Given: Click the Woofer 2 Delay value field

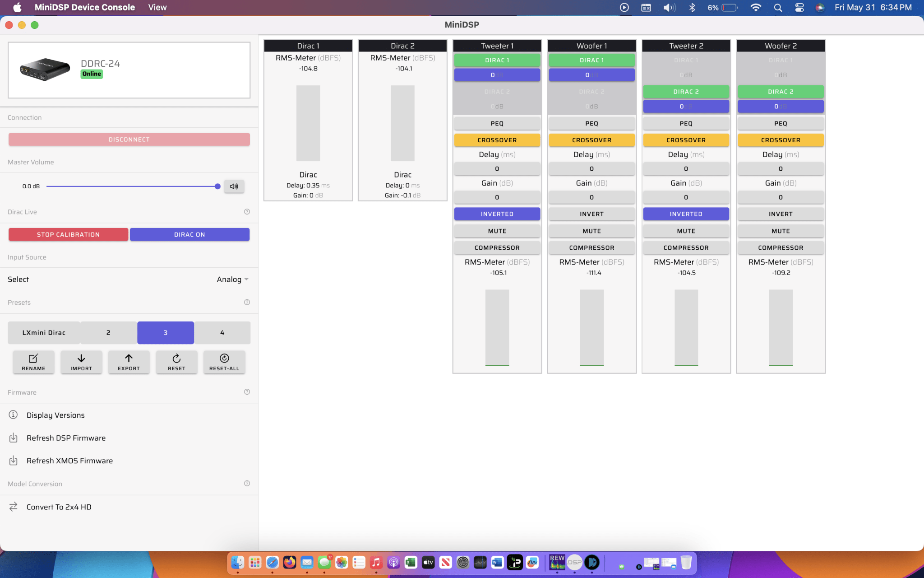Looking at the screenshot, I should [x=781, y=168].
